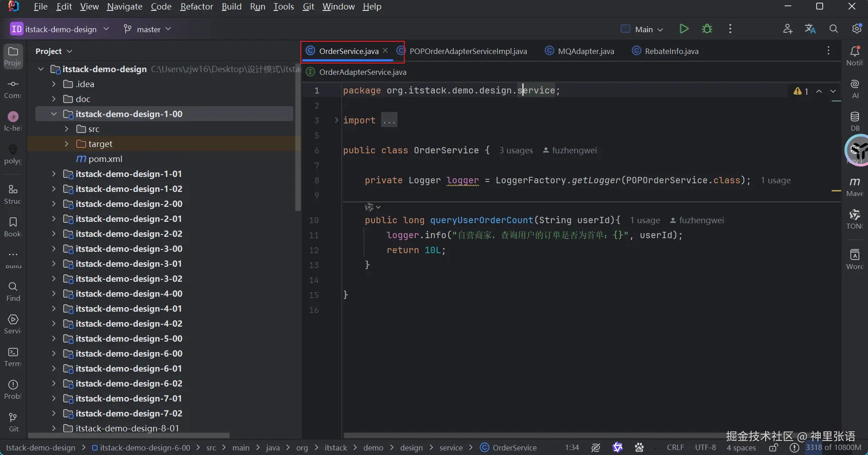The height and width of the screenshot is (455, 868).
Task: Open the master branch dropdown
Action: [x=148, y=29]
